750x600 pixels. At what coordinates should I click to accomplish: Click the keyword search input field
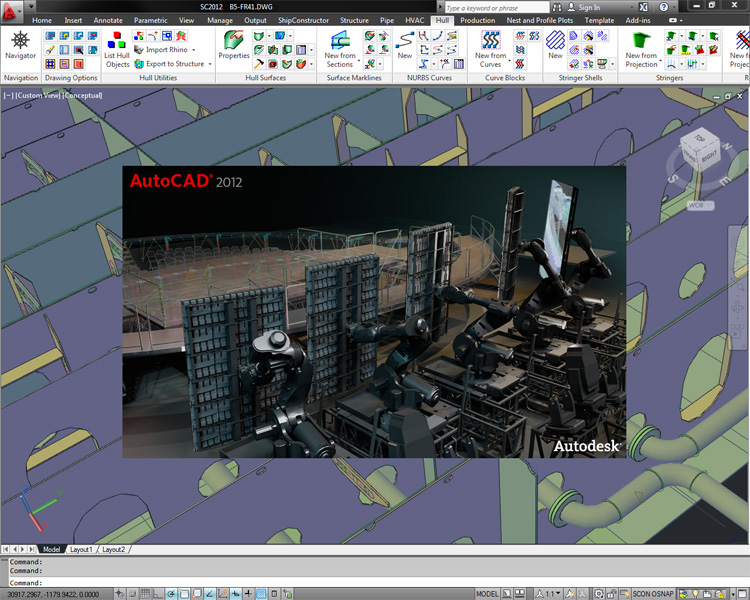click(496, 8)
